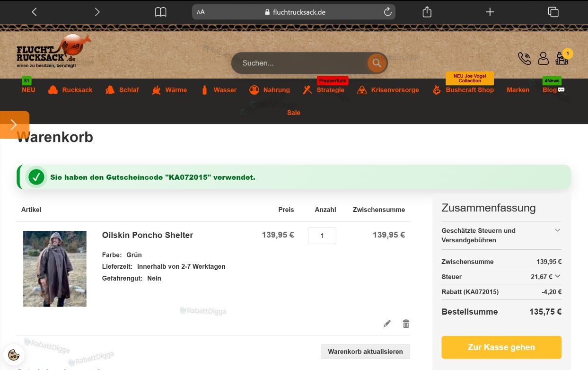Expand the Steuer details chevron
This screenshot has width=588, height=370.
click(557, 276)
